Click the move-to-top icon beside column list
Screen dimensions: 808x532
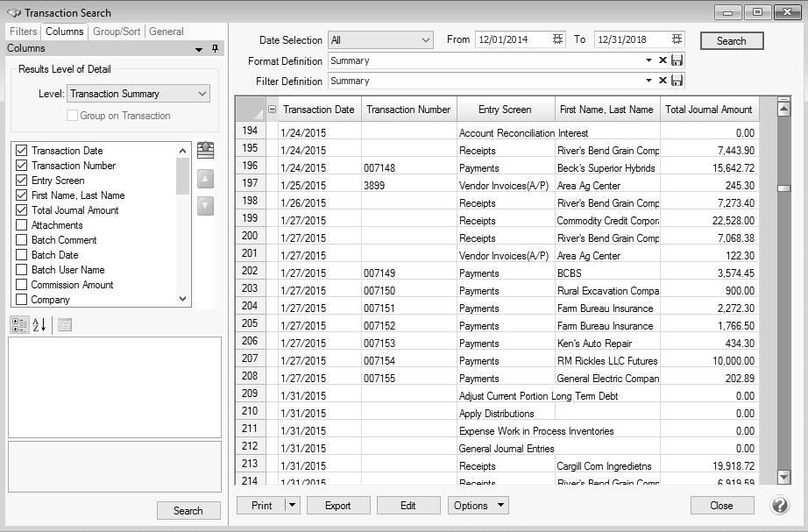click(x=206, y=150)
